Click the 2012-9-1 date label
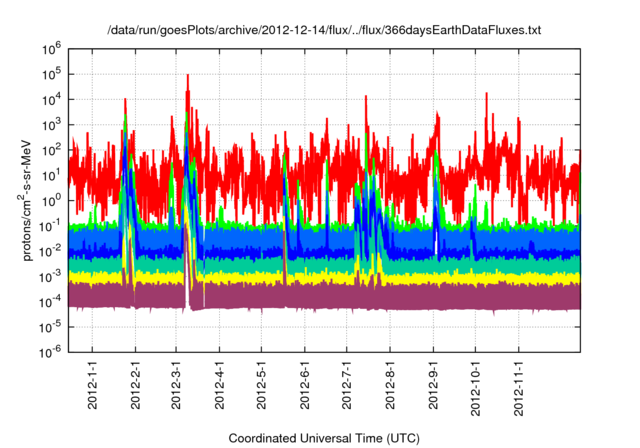The height and width of the screenshot is (448, 640). coord(433,385)
